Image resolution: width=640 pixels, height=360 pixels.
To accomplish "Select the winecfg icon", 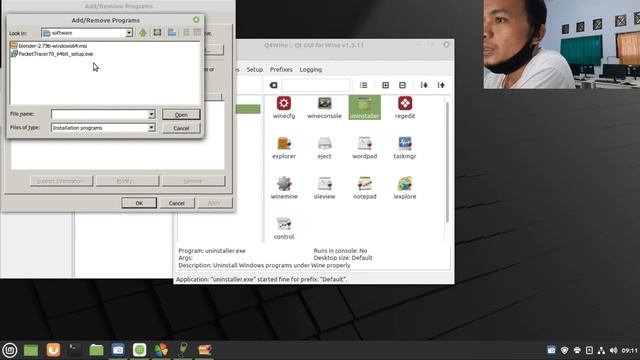I will (284, 107).
